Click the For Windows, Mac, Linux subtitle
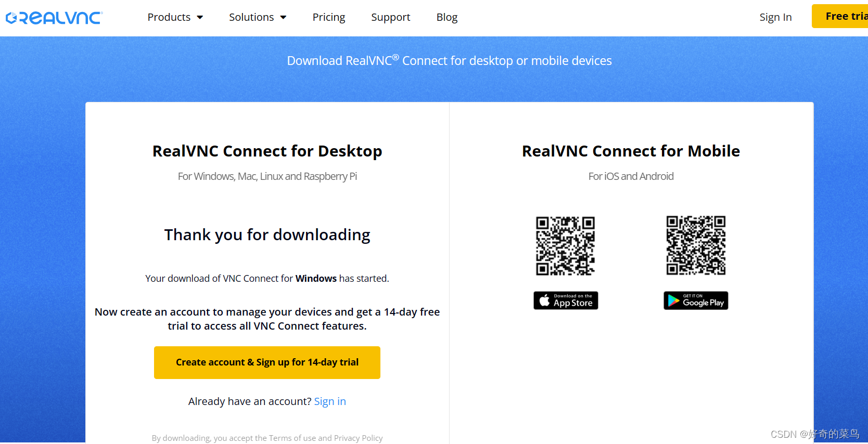 (x=267, y=176)
